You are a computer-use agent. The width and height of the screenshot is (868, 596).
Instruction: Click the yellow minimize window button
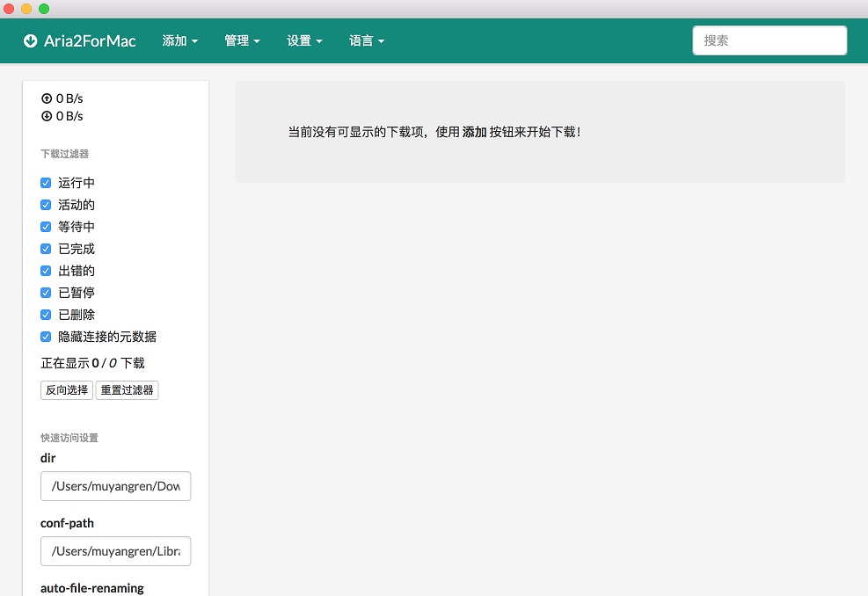tap(26, 9)
